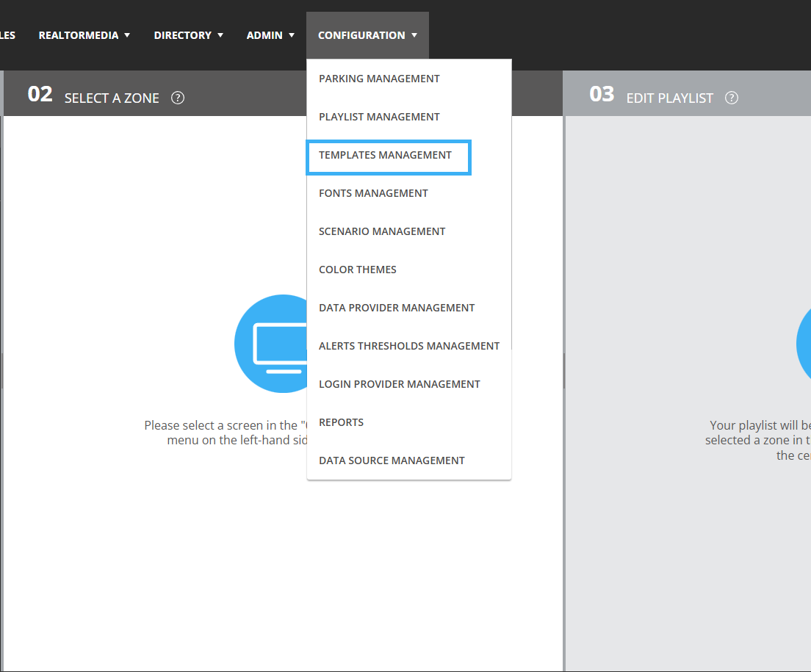This screenshot has height=672, width=811.
Task: Click the blue circle icon in Edit Playlist panel
Action: pyautogui.click(x=804, y=344)
